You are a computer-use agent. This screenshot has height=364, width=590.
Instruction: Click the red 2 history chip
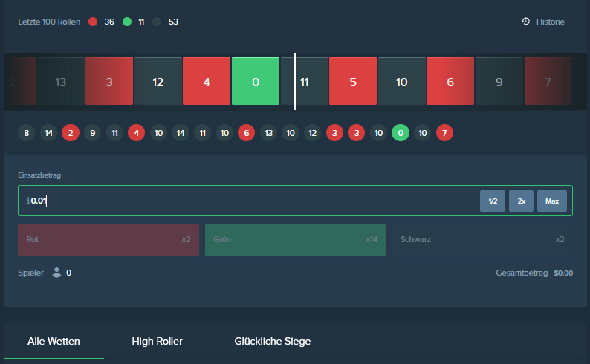pos(71,133)
